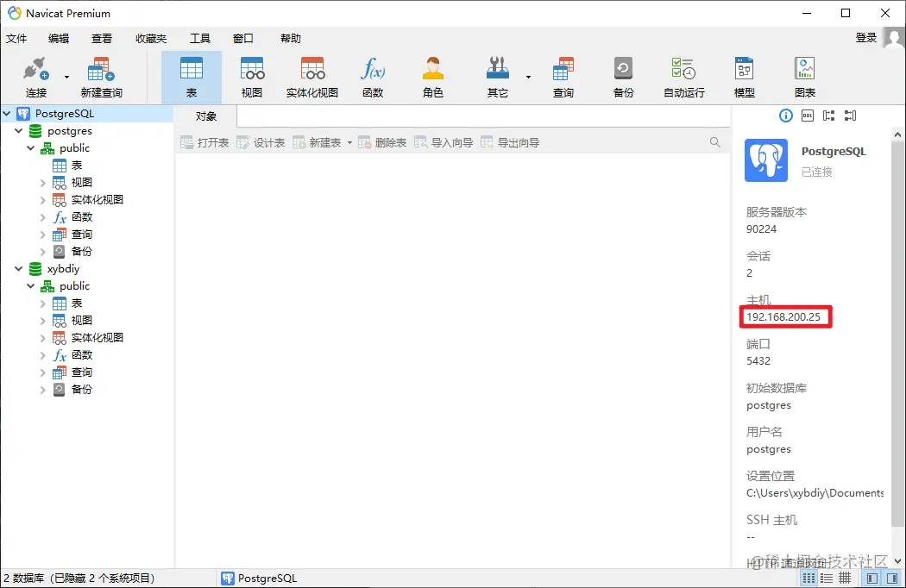Click the 登录 sign-in link
The image size is (906, 588).
[866, 38]
